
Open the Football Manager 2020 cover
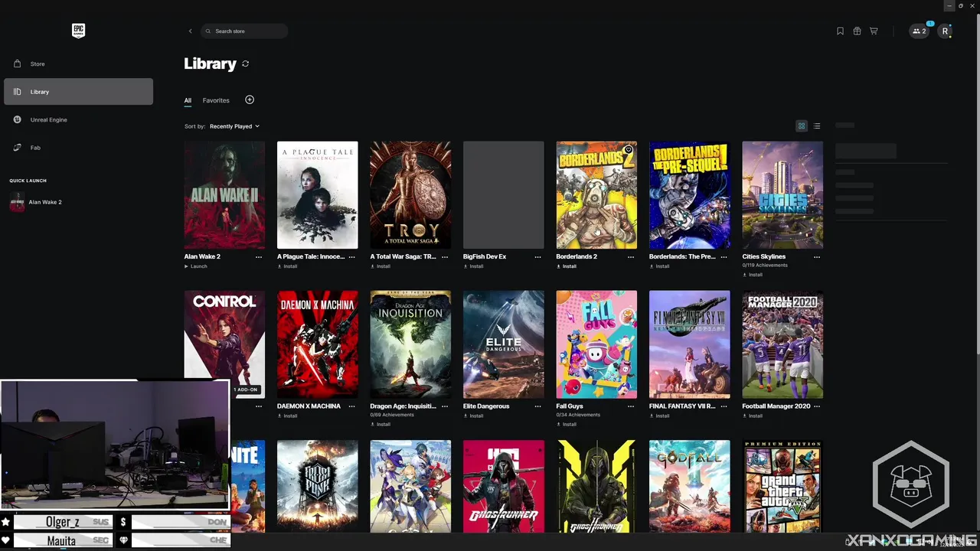click(782, 344)
